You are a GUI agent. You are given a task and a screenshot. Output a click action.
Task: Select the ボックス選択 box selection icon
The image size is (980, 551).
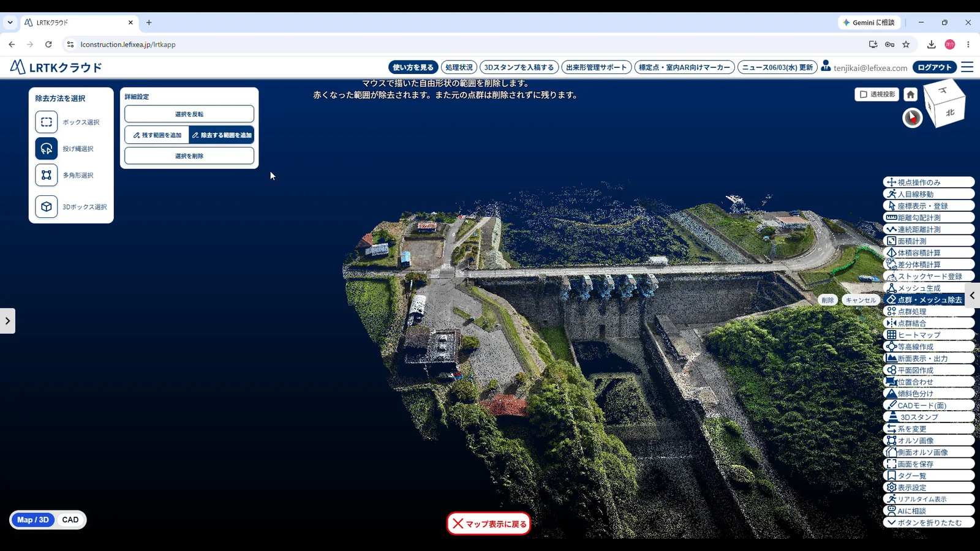(x=47, y=122)
